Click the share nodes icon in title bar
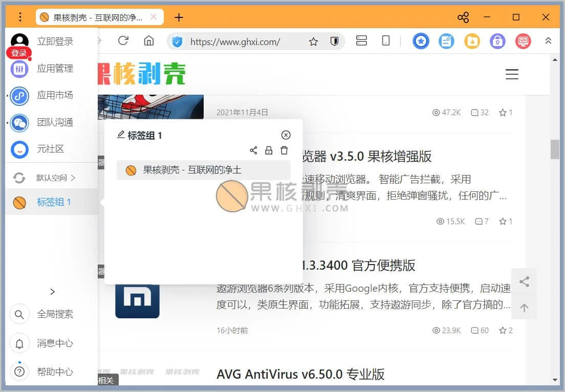This screenshot has height=392, width=565. 463,17
